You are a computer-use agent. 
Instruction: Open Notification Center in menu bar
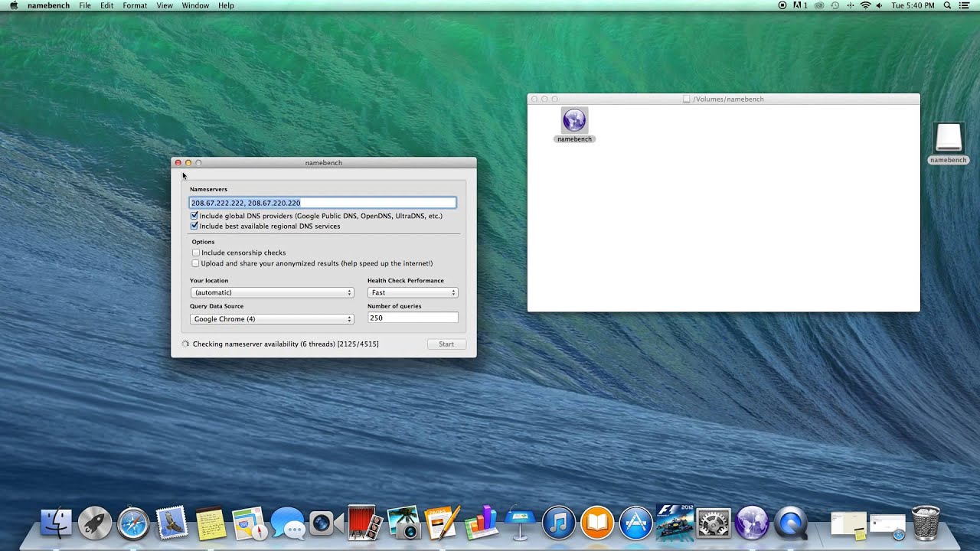pyautogui.click(x=964, y=5)
